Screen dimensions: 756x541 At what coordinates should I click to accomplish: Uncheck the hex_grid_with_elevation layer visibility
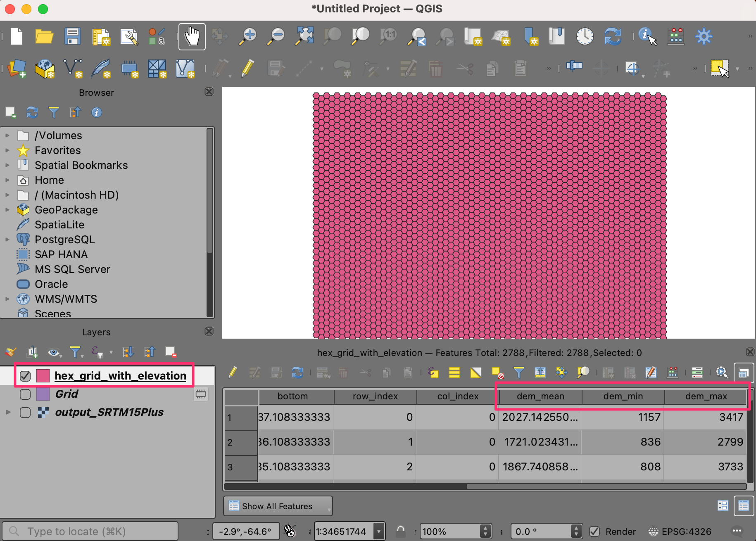click(x=25, y=376)
